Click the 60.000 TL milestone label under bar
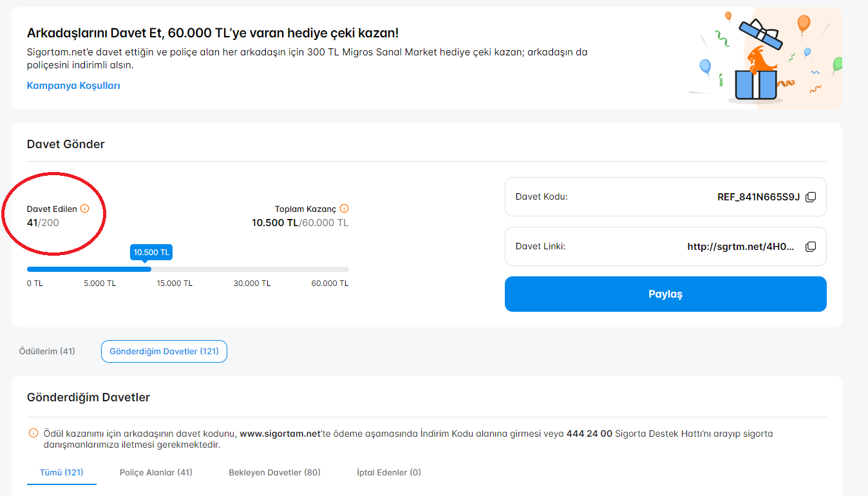868x496 pixels. (330, 283)
